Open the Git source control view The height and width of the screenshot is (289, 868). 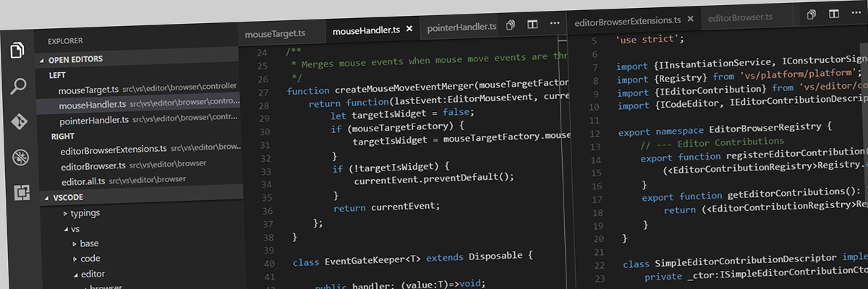point(20,121)
